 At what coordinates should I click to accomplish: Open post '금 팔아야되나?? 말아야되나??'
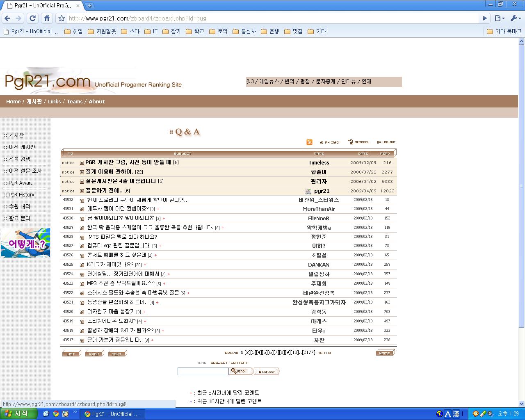coord(121,218)
